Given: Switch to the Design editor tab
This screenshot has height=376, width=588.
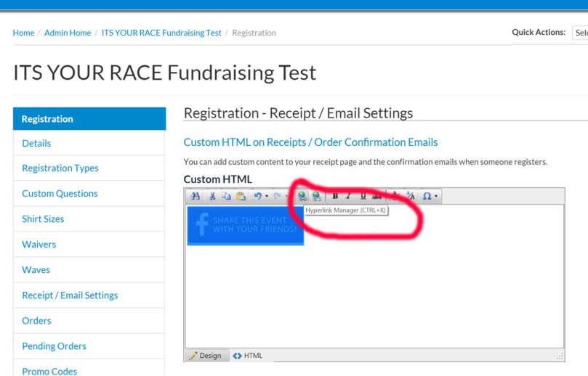Looking at the screenshot, I should (206, 356).
